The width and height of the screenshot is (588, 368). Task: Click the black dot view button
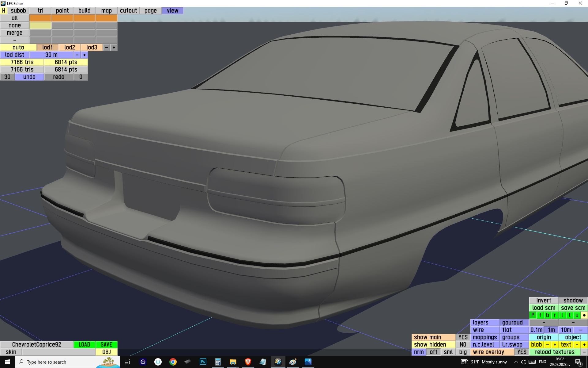(x=584, y=315)
